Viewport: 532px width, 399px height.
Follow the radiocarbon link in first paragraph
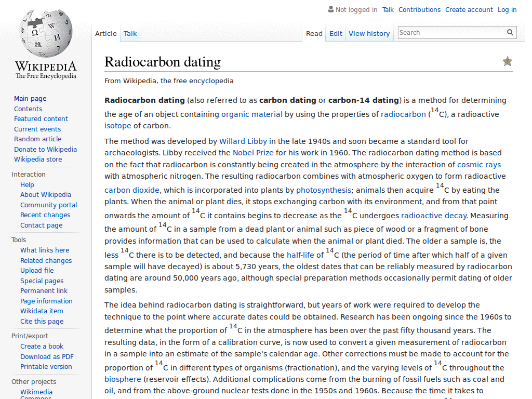(403, 114)
